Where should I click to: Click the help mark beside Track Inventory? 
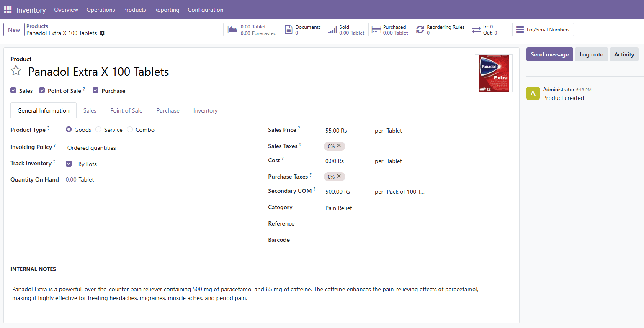(x=54, y=161)
